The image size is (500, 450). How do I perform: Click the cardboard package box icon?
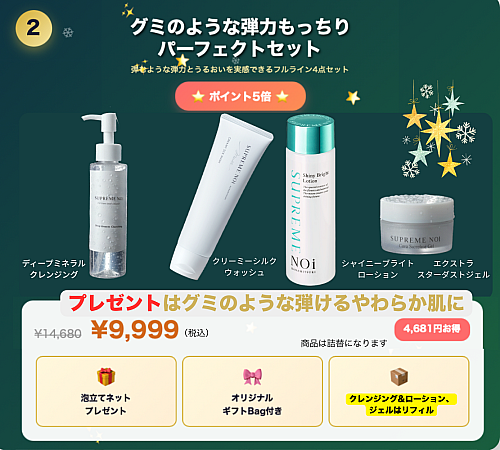399,377
